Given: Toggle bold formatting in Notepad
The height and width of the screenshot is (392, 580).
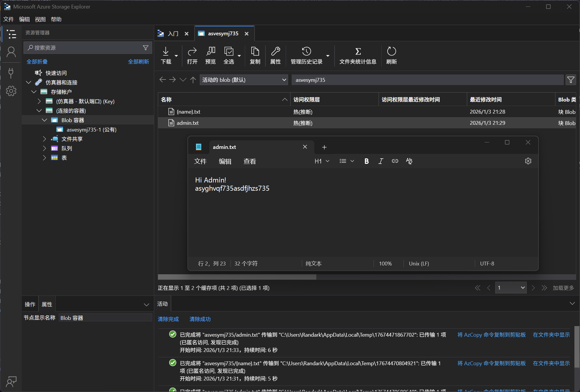Looking at the screenshot, I should click(366, 161).
